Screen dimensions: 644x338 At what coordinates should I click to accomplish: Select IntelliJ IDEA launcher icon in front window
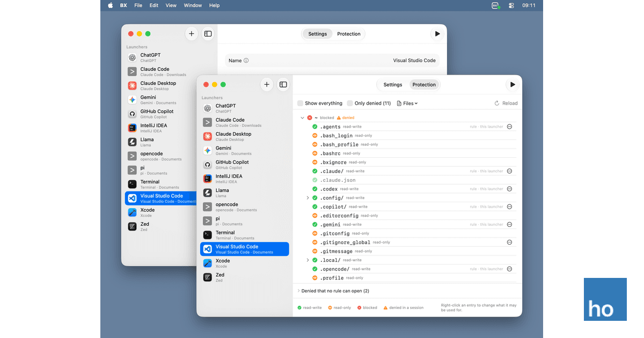tap(207, 179)
